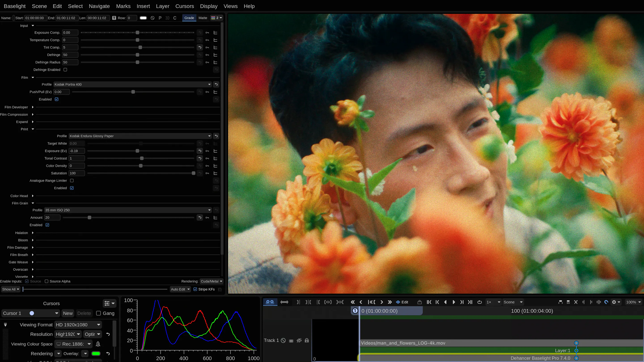Play the shot in reverse
The height and width of the screenshot is (362, 644).
pos(445,302)
